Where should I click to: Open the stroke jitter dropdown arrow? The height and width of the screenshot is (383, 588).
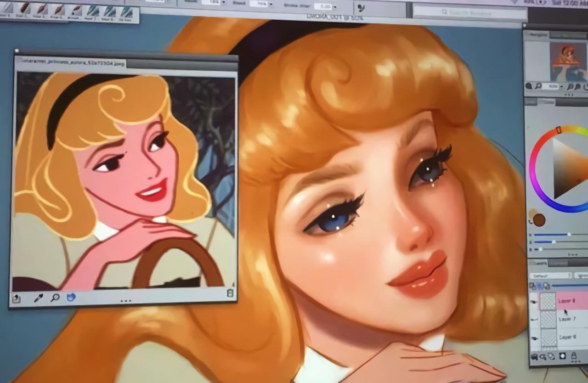coord(334,7)
